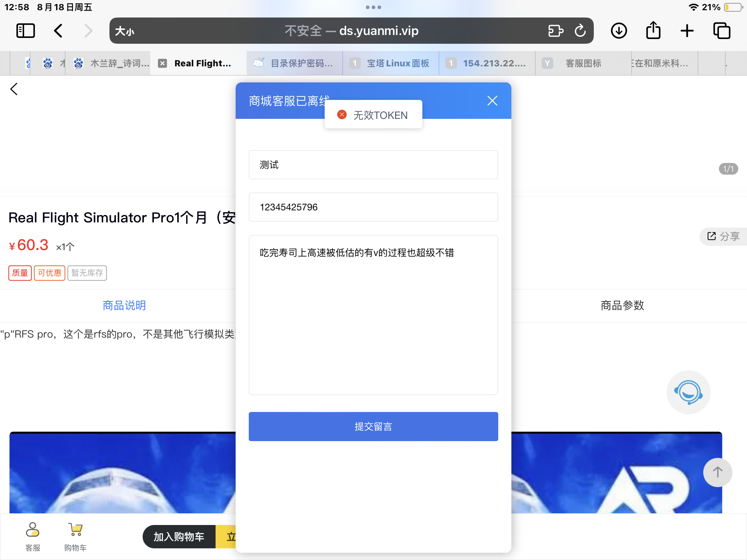Open the 大小 text size menu
The width and height of the screenshot is (747, 560).
point(125,31)
